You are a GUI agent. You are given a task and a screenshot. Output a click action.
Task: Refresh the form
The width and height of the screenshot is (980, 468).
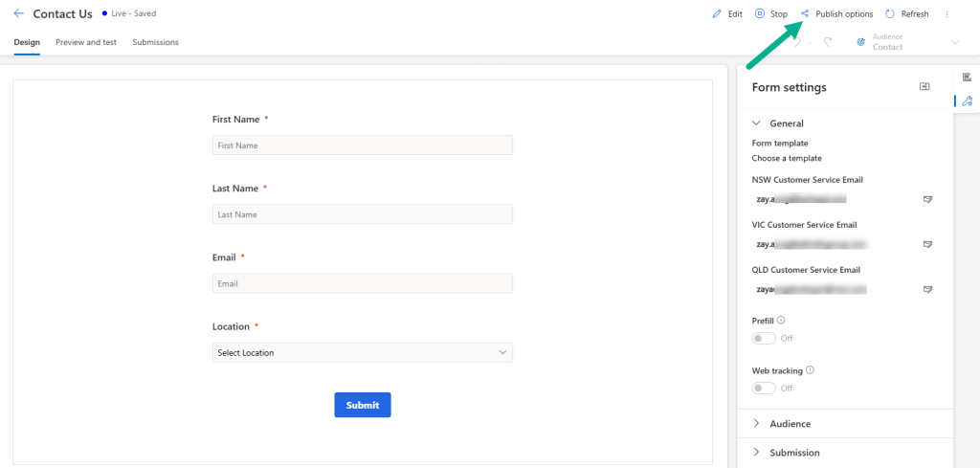click(x=906, y=14)
